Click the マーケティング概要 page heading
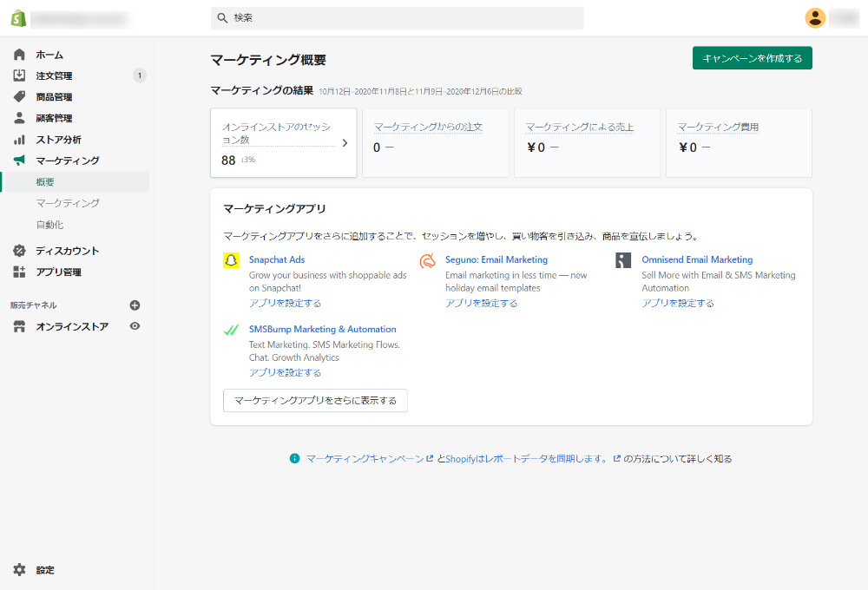The height and width of the screenshot is (590, 868). (x=268, y=60)
